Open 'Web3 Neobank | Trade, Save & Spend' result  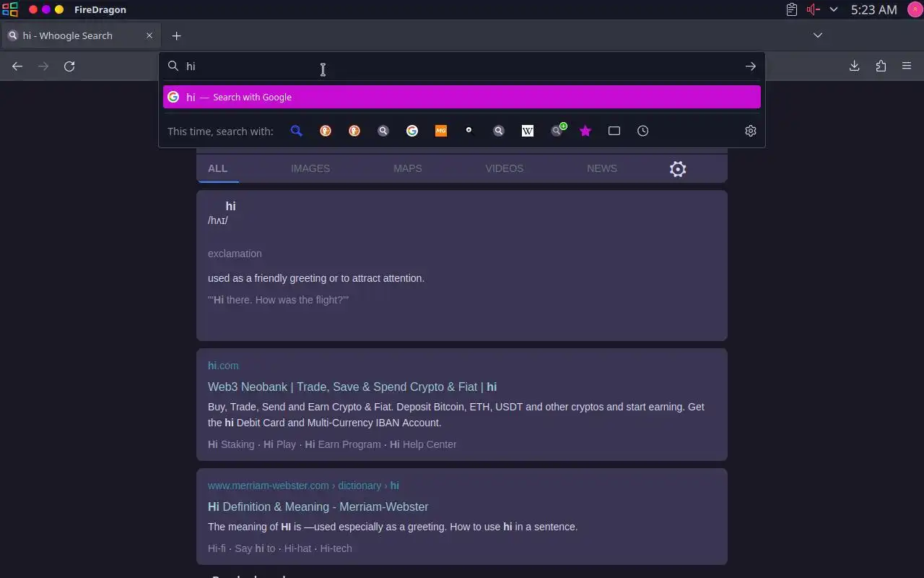pos(352,387)
